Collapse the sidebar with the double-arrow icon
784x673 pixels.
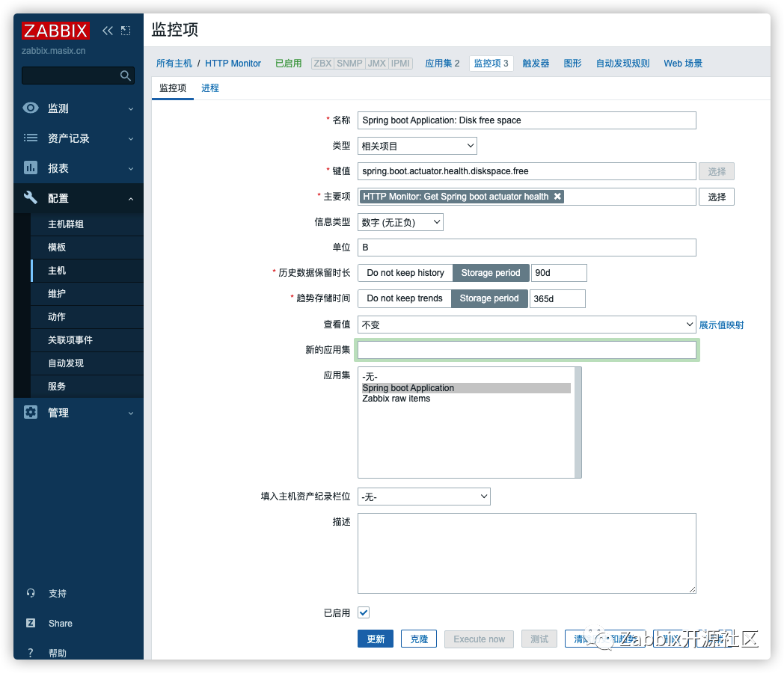coord(107,31)
